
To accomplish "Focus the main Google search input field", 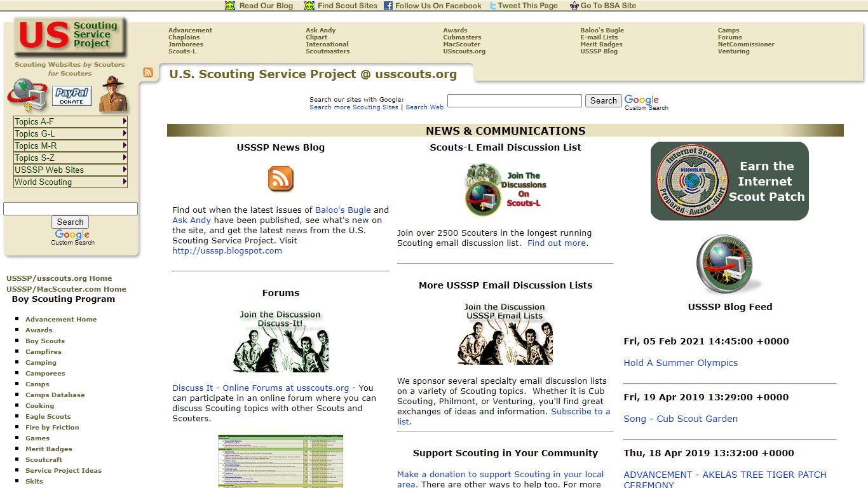I will point(515,100).
